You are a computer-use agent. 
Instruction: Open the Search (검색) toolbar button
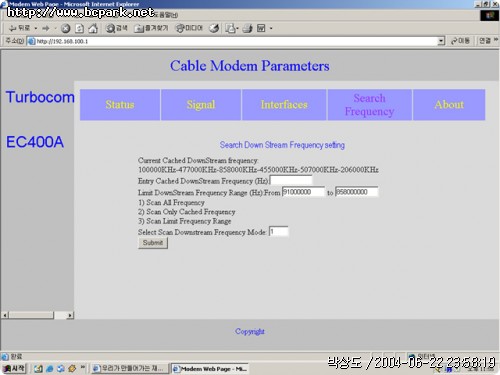[116, 29]
